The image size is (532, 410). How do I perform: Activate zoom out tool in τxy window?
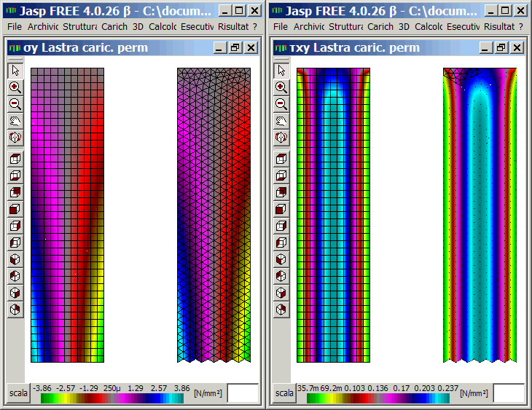(x=281, y=103)
